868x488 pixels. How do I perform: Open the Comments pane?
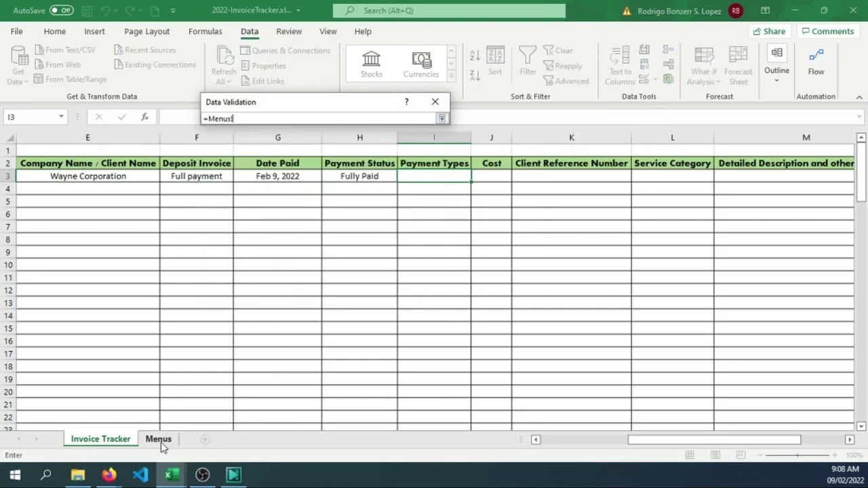click(827, 31)
